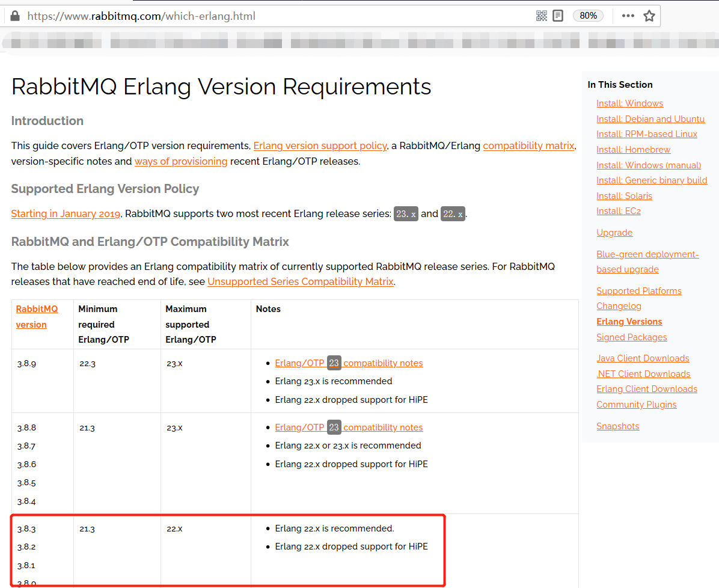
Task: Open the "Snapshots" sidebar link
Action: pyautogui.click(x=617, y=426)
